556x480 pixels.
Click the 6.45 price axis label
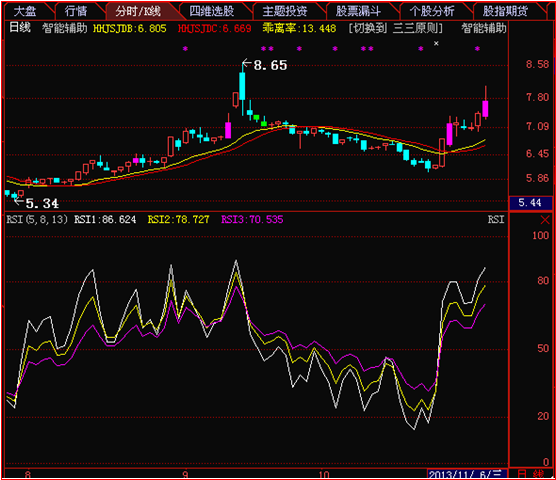coord(538,154)
